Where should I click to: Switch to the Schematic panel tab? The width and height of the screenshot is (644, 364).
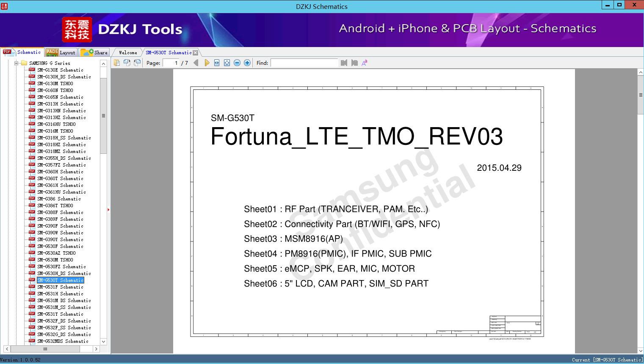(x=22, y=52)
